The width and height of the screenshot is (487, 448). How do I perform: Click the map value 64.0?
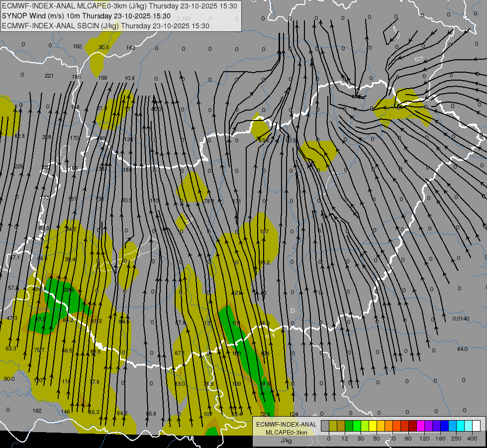tap(462, 349)
